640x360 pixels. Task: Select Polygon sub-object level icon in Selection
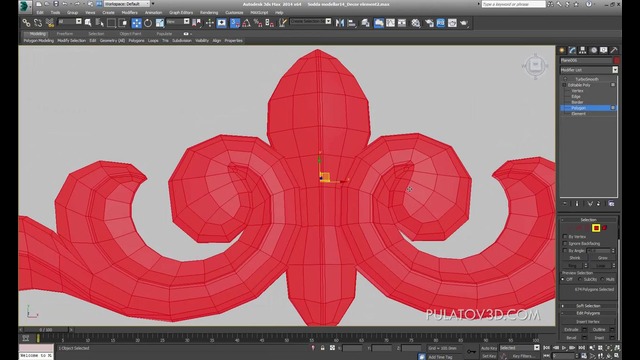pyautogui.click(x=596, y=228)
